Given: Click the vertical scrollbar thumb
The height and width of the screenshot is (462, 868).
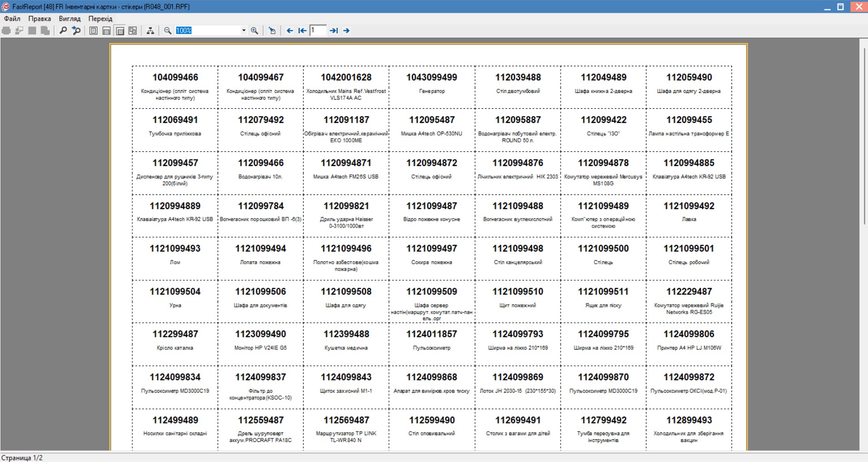Looking at the screenshot, I should click(864, 136).
